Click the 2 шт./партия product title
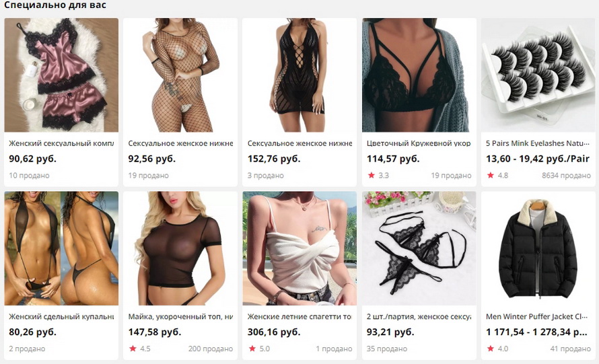 [419, 316]
